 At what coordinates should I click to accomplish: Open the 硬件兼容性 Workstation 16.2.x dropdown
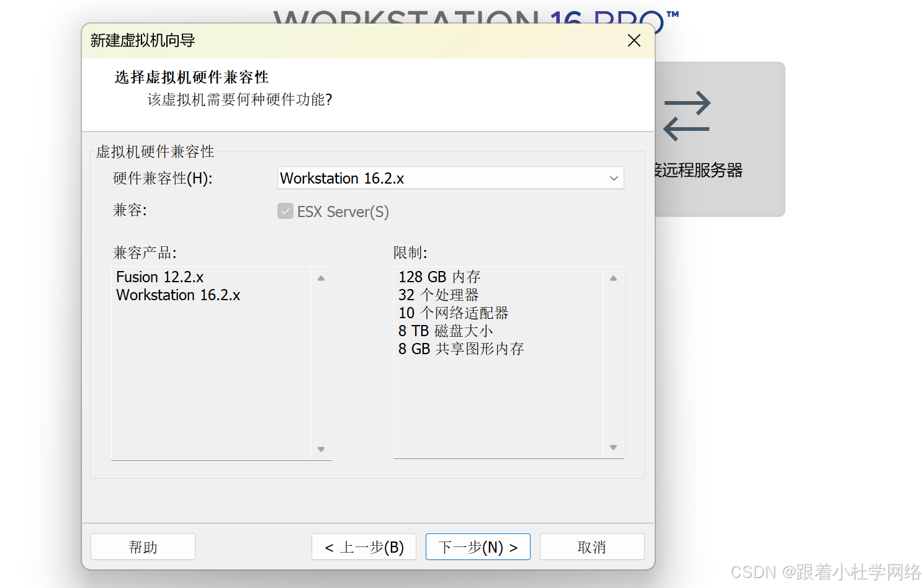click(x=451, y=178)
